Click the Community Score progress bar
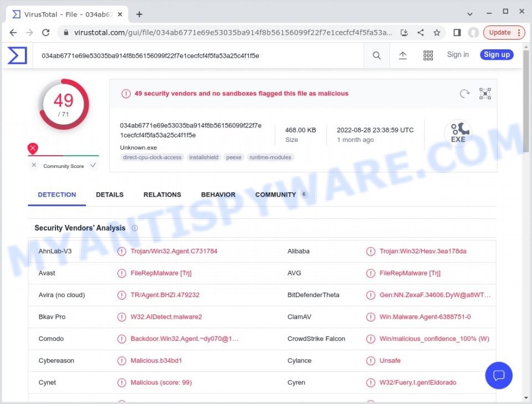Screen dimensions: 532x404 tap(64, 157)
